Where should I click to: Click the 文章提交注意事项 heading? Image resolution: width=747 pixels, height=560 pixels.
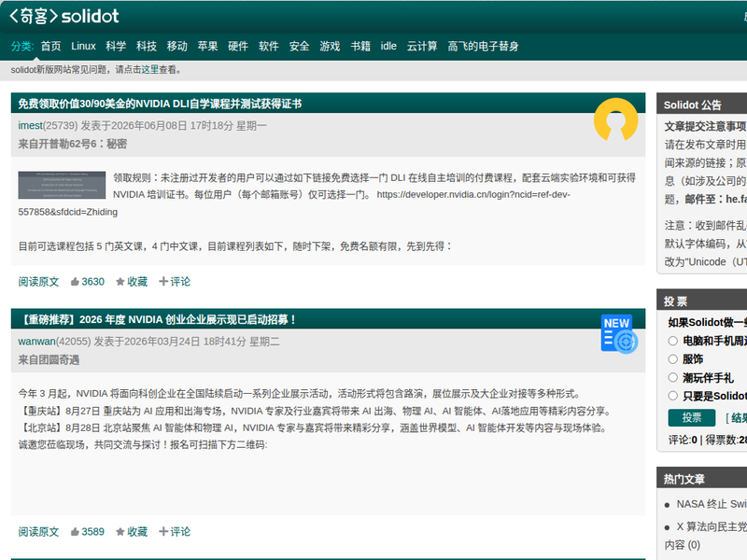point(706,127)
